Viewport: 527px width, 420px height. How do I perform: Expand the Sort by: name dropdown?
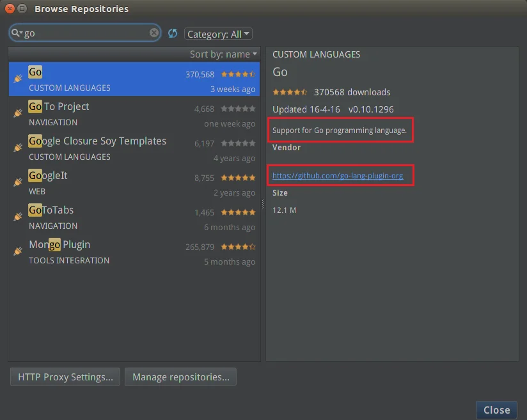(223, 54)
